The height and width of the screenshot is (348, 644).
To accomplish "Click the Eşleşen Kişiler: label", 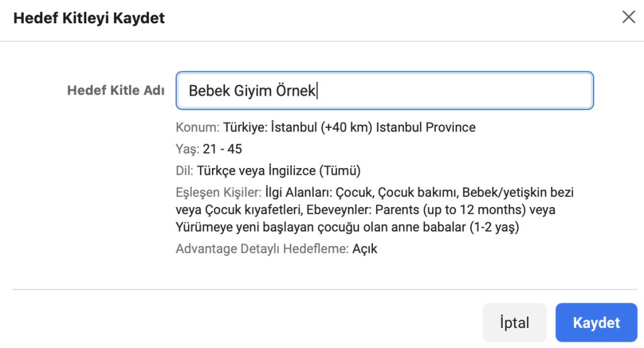I will 218,192.
